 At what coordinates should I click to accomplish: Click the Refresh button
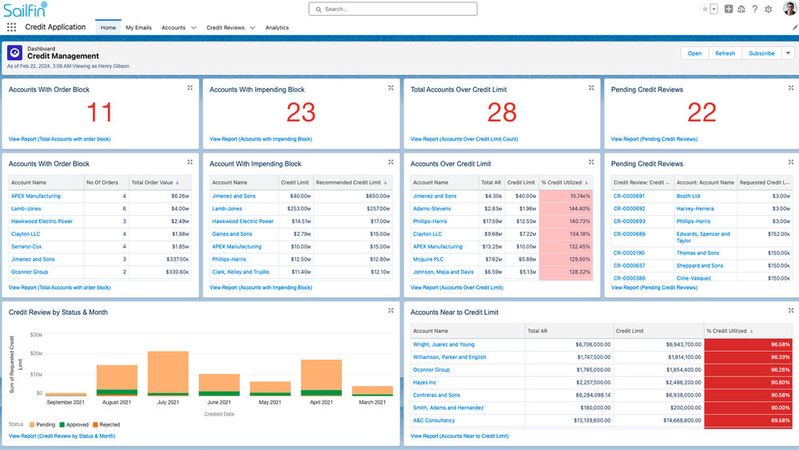tap(725, 53)
